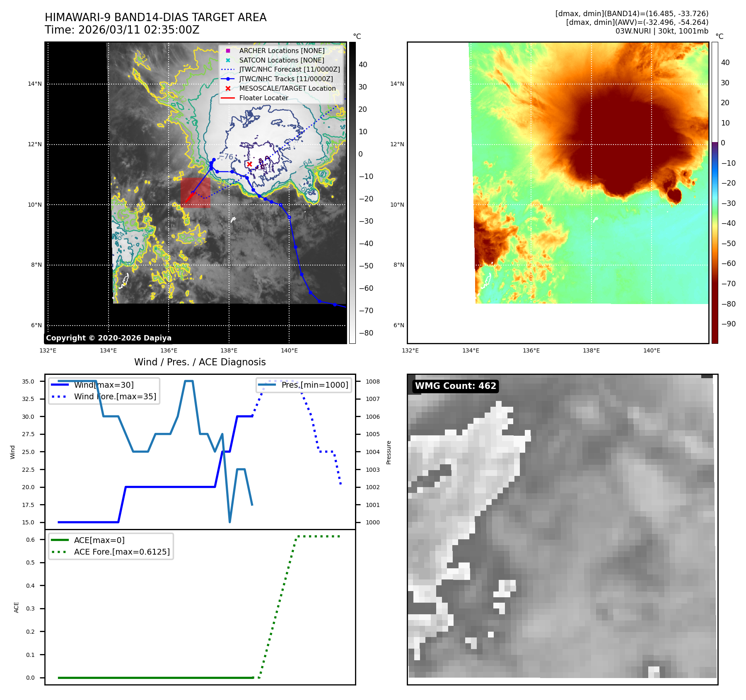
Task: Click the WMG Count: 462 label
Action: pos(455,386)
